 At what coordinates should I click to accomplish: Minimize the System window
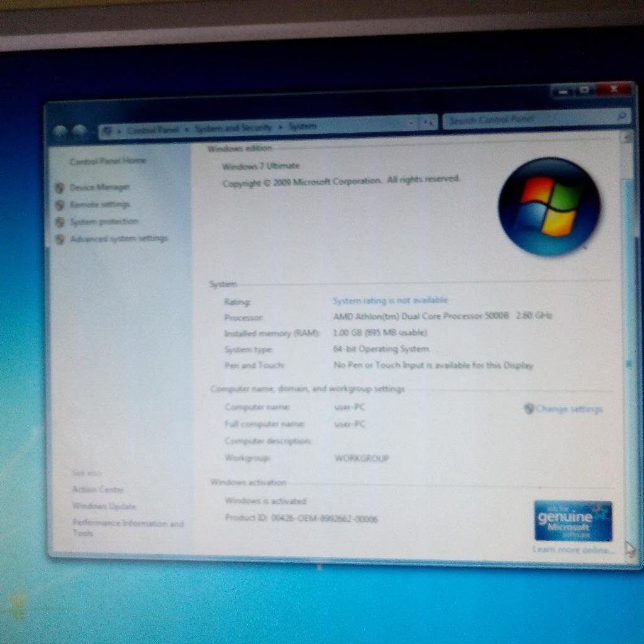[563, 92]
